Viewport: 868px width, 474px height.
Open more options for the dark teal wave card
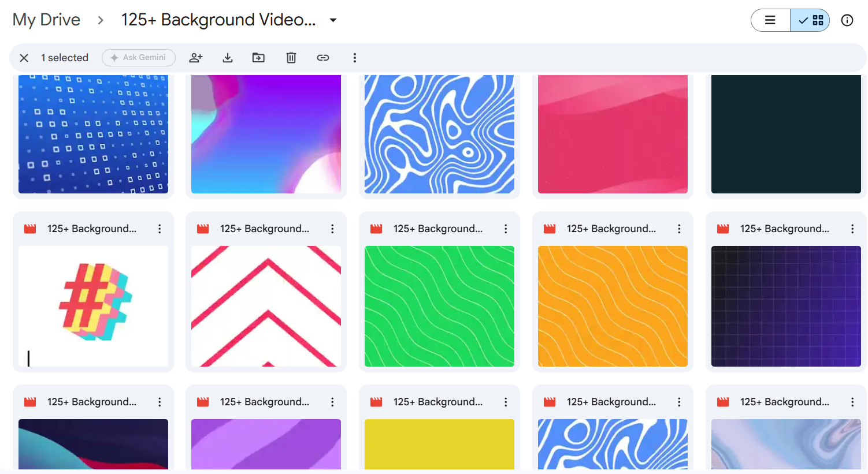159,402
